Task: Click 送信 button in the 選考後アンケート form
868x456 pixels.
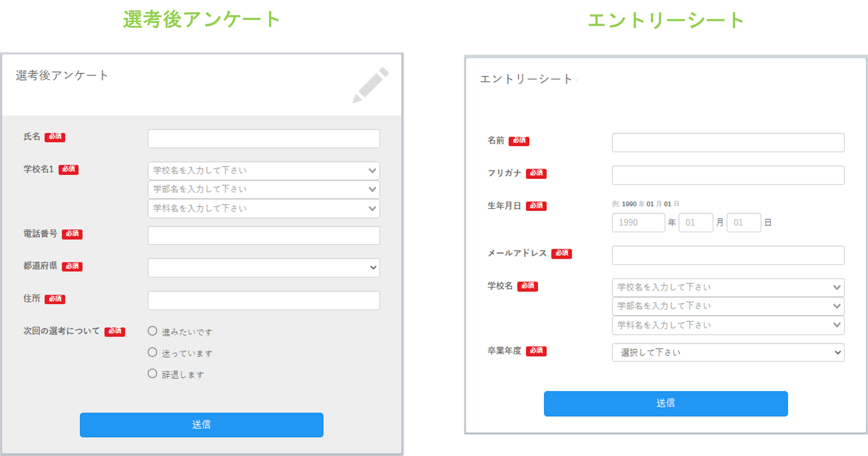Action: (201, 425)
